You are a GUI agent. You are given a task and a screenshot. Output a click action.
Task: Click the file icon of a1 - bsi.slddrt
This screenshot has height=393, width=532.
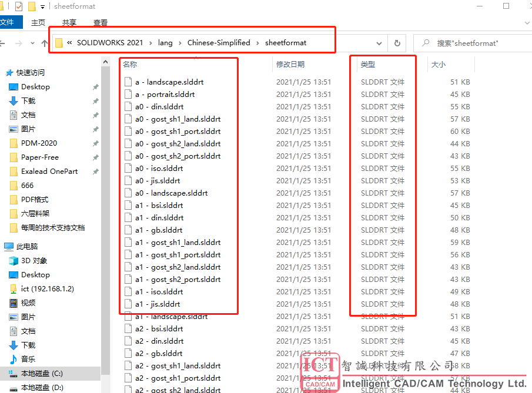(128, 205)
